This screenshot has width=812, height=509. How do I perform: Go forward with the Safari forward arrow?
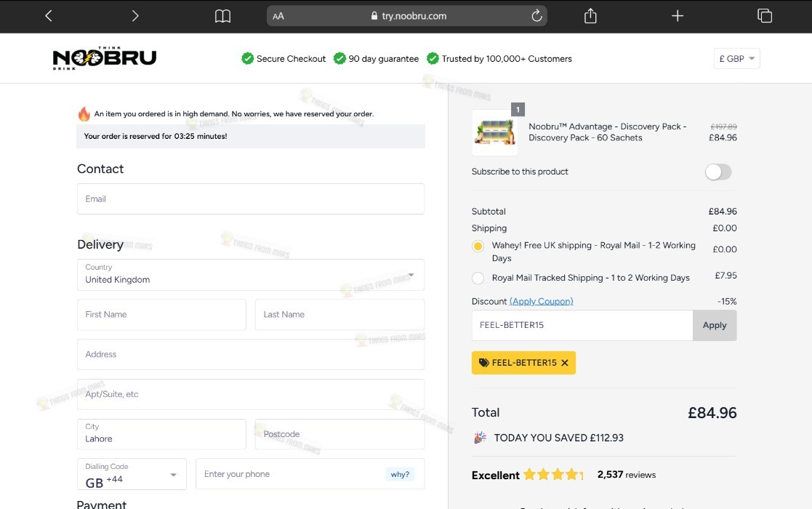coord(135,16)
